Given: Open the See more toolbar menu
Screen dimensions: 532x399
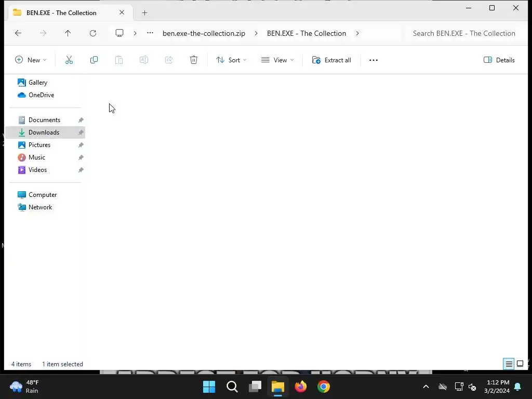Looking at the screenshot, I should [374, 60].
